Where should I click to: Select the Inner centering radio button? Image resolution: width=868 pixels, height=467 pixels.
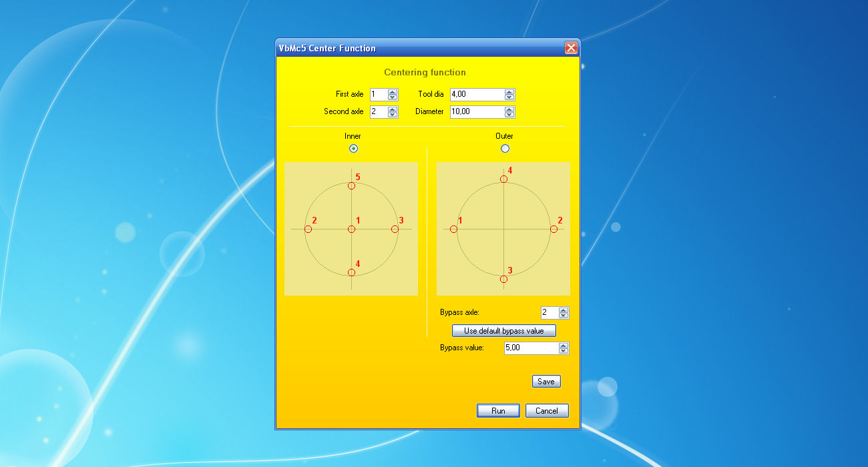coord(353,148)
